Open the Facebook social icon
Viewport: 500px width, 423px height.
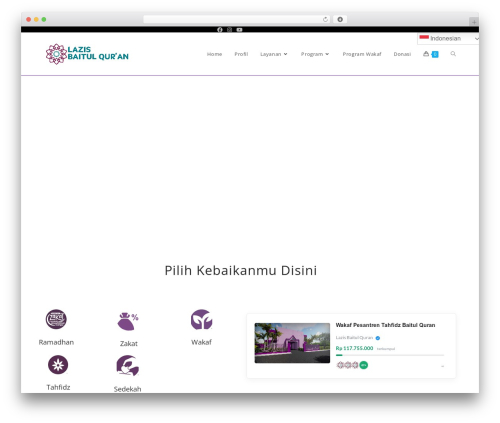pos(220,30)
